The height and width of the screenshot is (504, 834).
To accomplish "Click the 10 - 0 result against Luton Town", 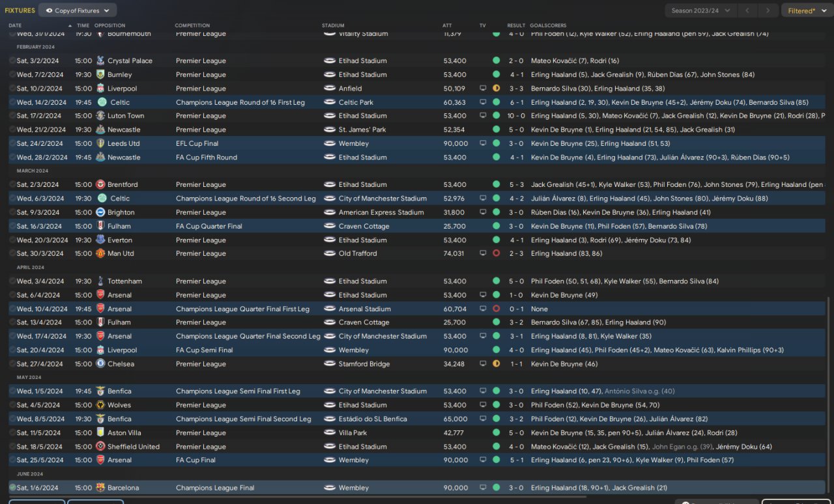I will coord(516,116).
